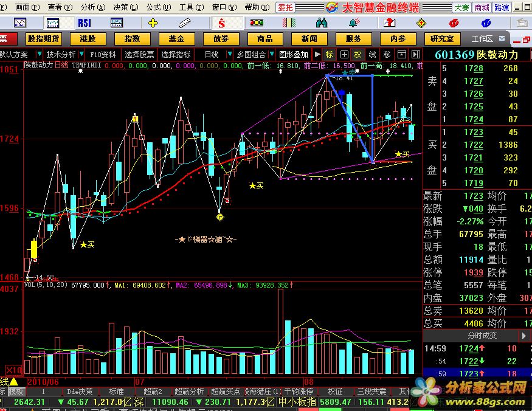
Task: Open the 窗口 menu
Action: point(224,7)
